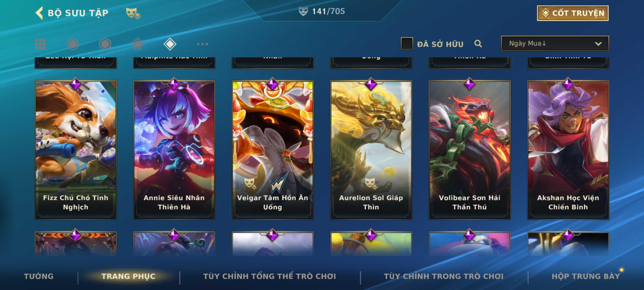The image size is (644, 290).
Task: Enable the Đã Sở Hữu checkbox
Action: pos(407,44)
